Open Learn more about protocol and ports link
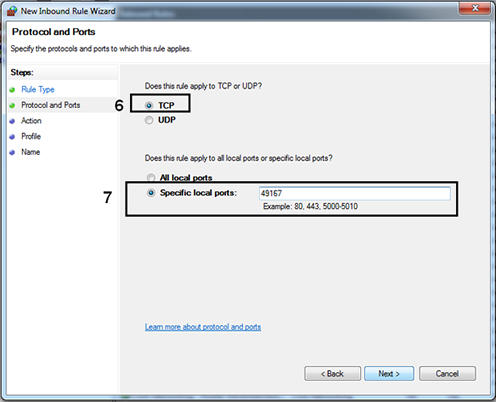The width and height of the screenshot is (496, 402). [203, 327]
